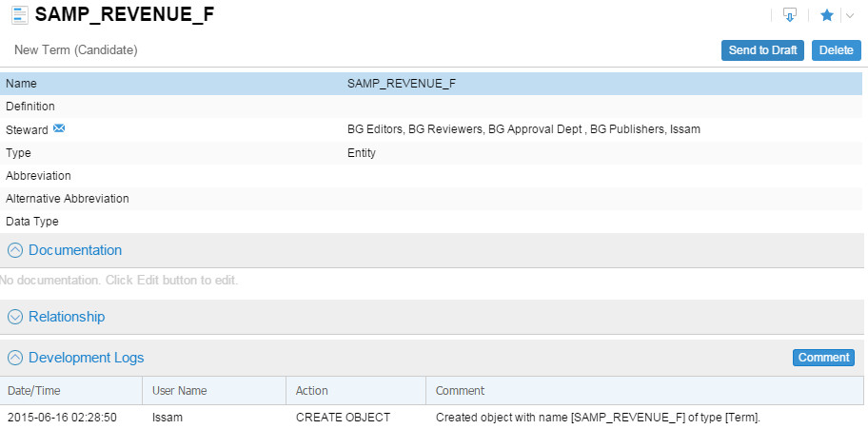
Task: Click the Definition field label
Action: pos(30,107)
